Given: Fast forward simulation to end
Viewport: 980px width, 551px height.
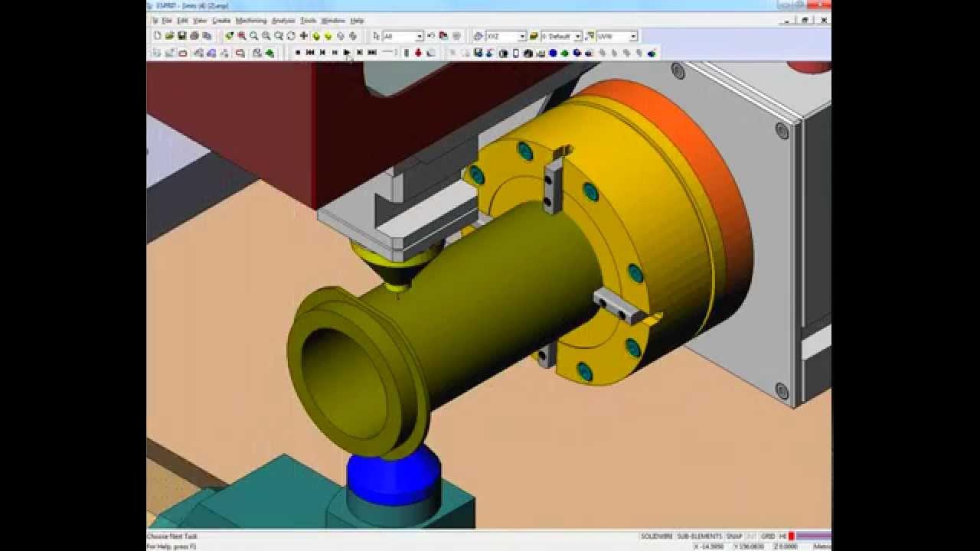Looking at the screenshot, I should 372,53.
